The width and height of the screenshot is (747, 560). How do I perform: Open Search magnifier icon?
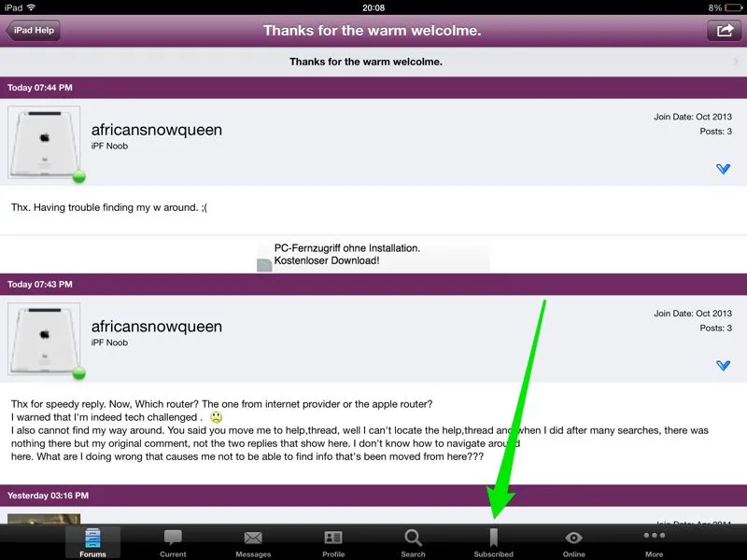413,541
